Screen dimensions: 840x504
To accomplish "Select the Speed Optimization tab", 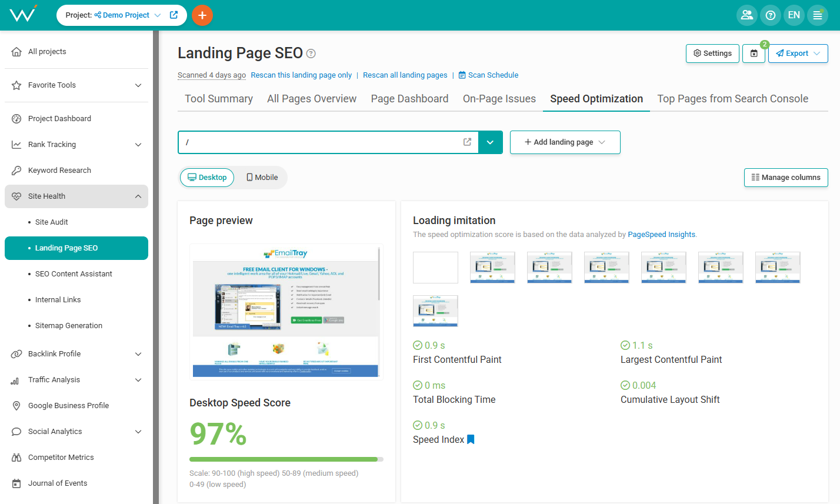I will click(596, 99).
